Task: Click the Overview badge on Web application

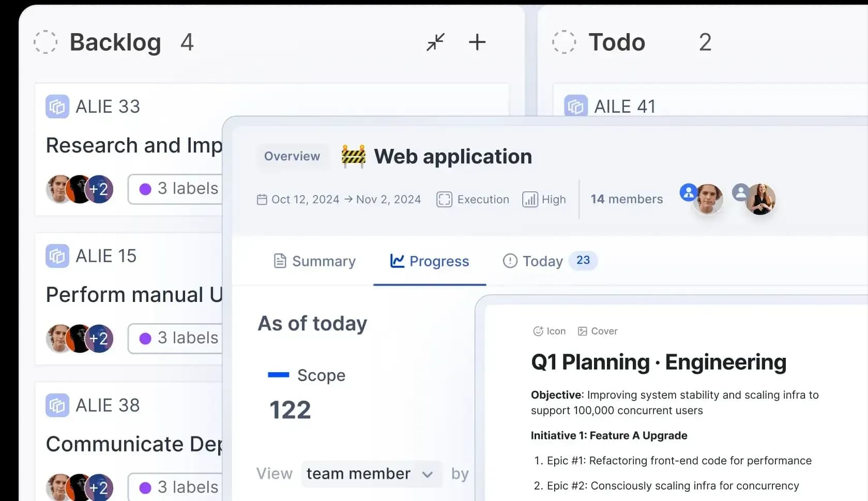Action: (292, 156)
